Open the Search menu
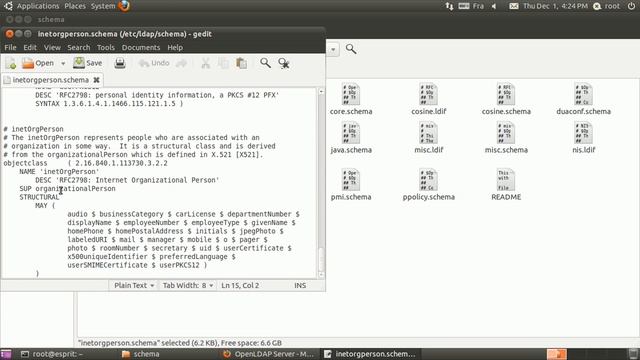The image size is (640, 360). [78, 47]
